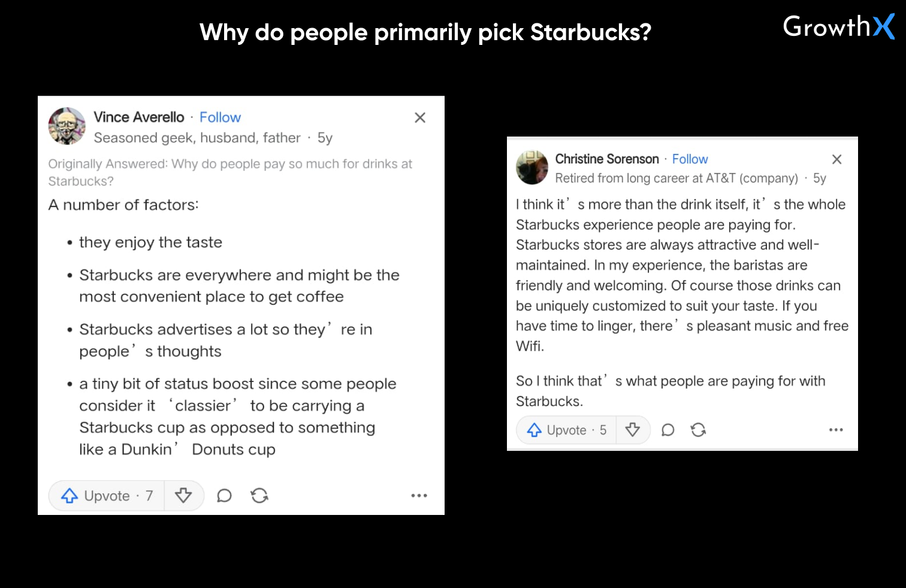Open more options on Christine Sorenson's answer
Image resolution: width=906 pixels, height=588 pixels.
836,430
